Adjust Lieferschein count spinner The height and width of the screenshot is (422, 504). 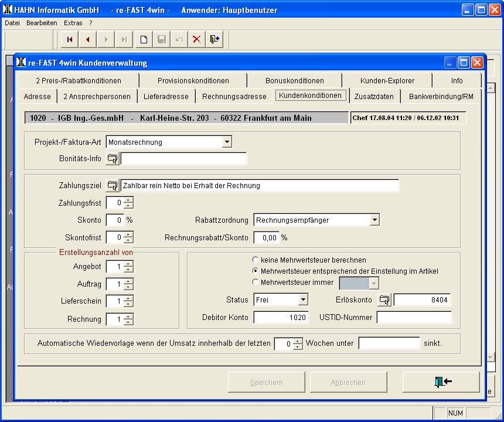pos(128,301)
